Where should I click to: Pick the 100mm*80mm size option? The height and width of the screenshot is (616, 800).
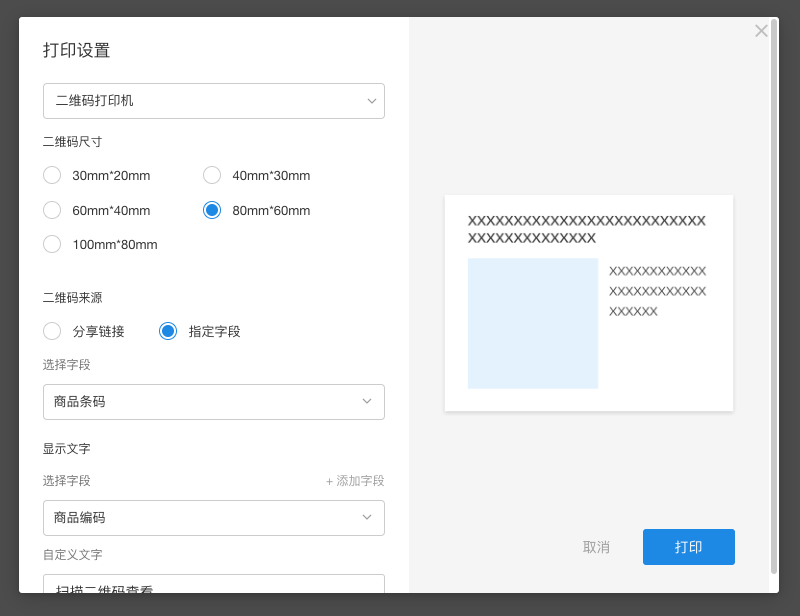pos(51,244)
